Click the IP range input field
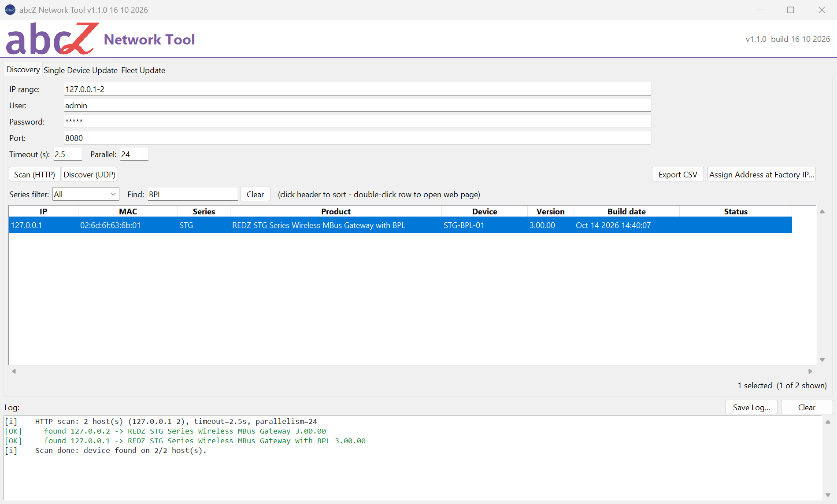The height and width of the screenshot is (504, 837). [357, 89]
